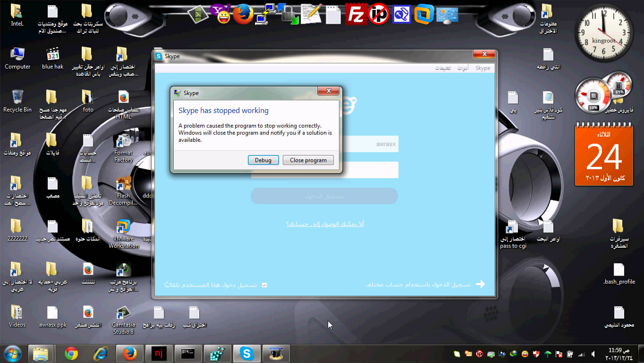Launch Firefox from the top dock
This screenshot has height=363, width=644.
(x=243, y=14)
